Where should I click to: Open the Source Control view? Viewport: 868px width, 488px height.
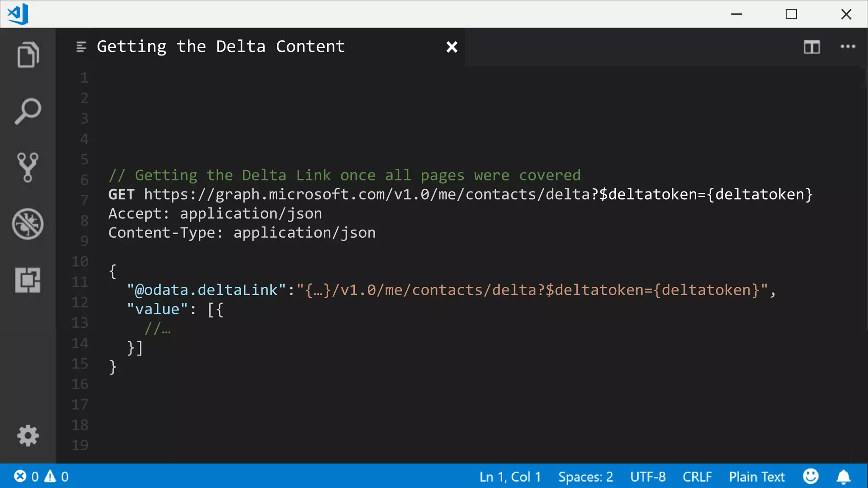[x=28, y=167]
